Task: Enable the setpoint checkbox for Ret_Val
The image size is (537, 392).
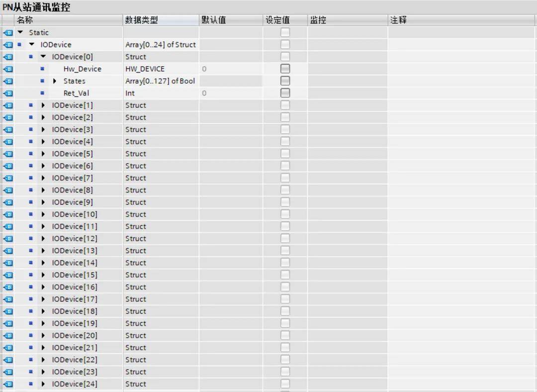Action: (285, 93)
